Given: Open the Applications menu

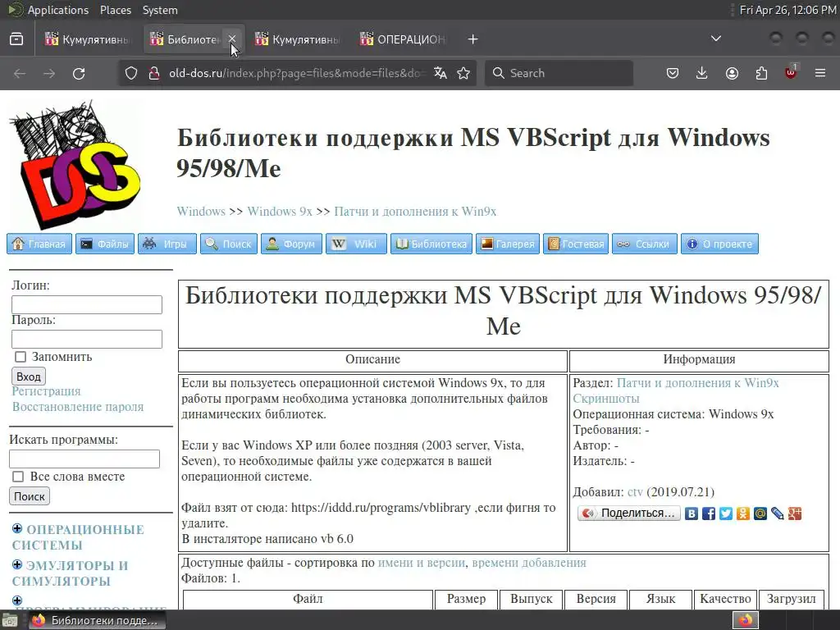Looking at the screenshot, I should [58, 10].
